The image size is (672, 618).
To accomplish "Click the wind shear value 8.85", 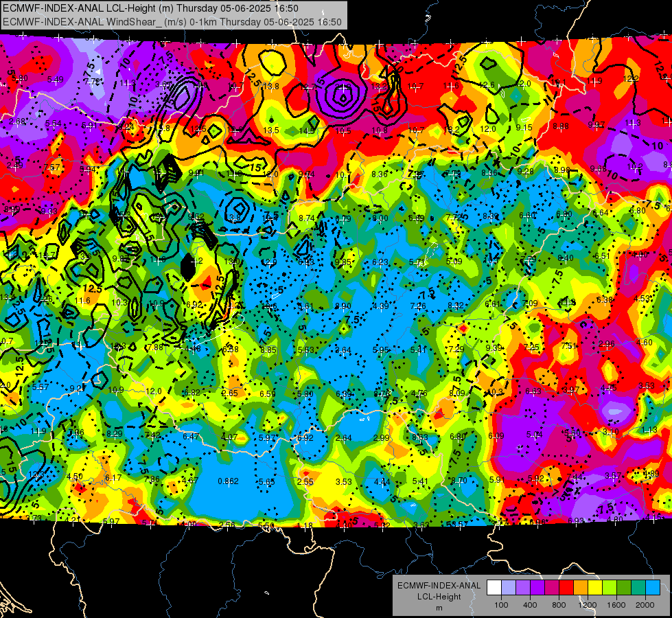I will coord(268,350).
